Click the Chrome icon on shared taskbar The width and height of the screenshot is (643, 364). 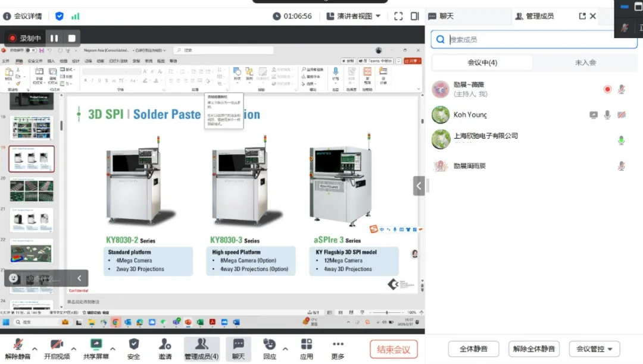pos(116,322)
